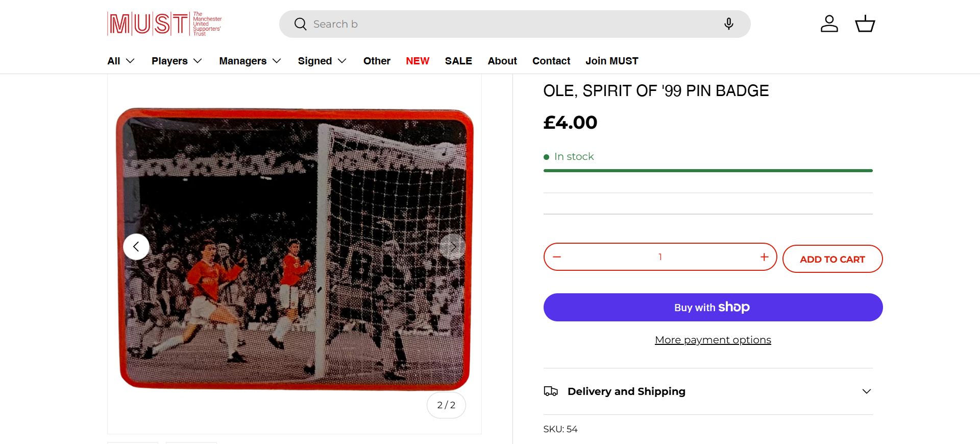Click the ADD TO CART button
This screenshot has height=444, width=980.
(x=832, y=259)
